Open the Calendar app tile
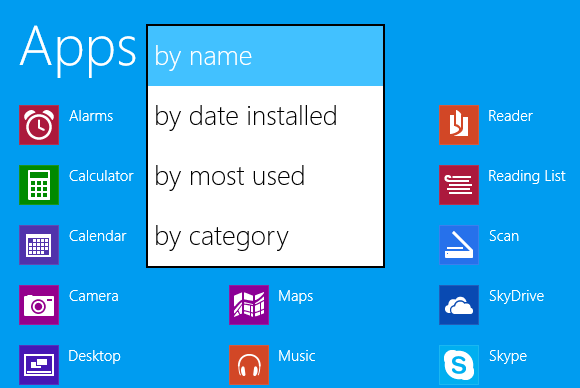580x388 pixels. pos(39,245)
